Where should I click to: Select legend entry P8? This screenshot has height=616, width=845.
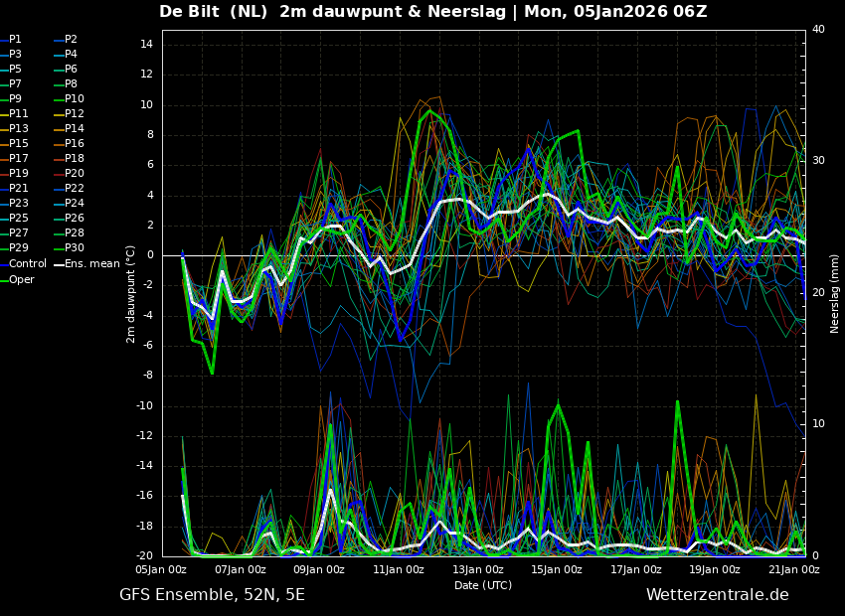tap(67, 84)
